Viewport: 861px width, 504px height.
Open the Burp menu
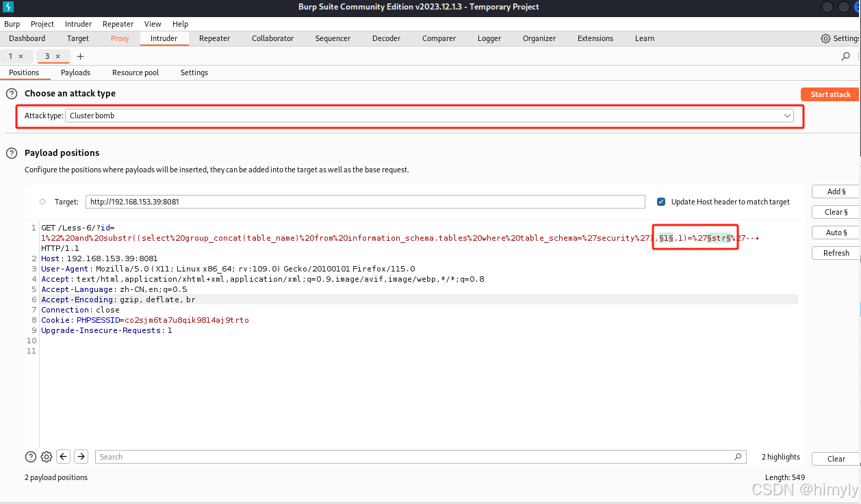pos(12,24)
